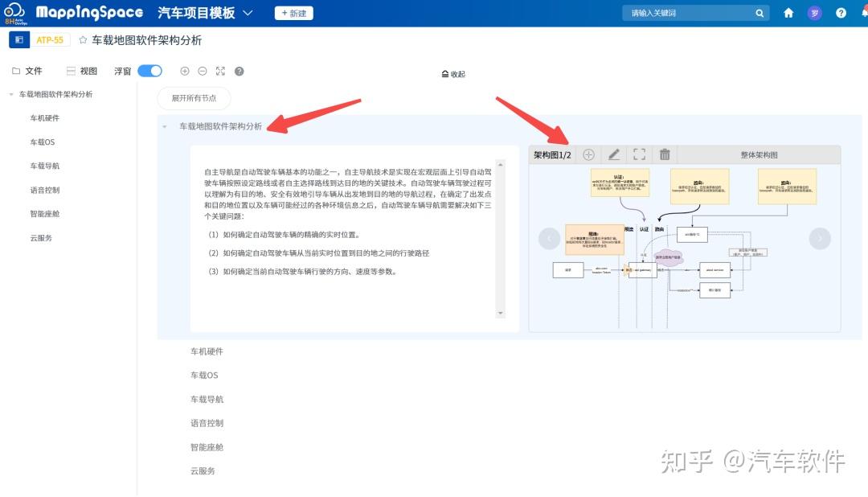Click text box scrollbar down arrow

(x=501, y=313)
